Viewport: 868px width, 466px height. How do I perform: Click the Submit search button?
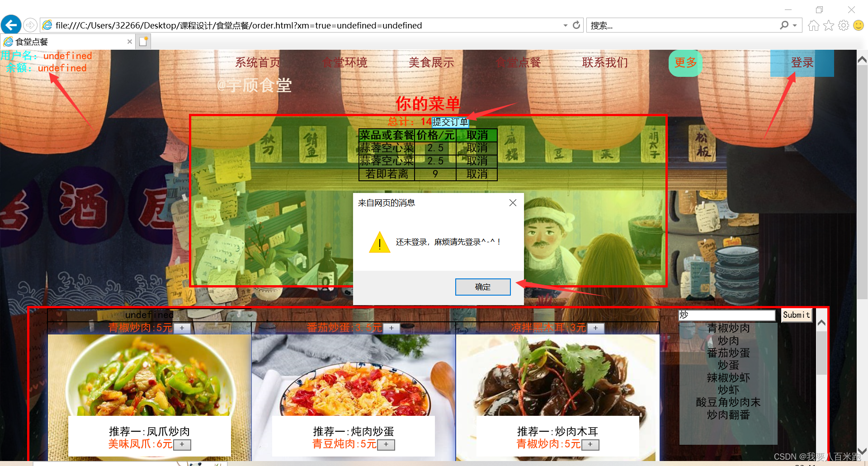[x=797, y=315]
